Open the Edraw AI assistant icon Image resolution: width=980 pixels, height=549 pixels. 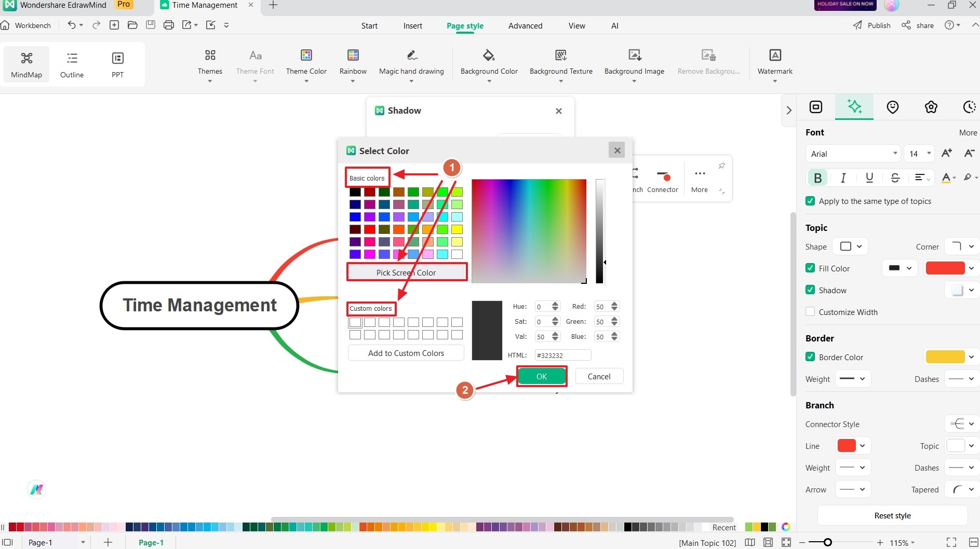(36, 489)
